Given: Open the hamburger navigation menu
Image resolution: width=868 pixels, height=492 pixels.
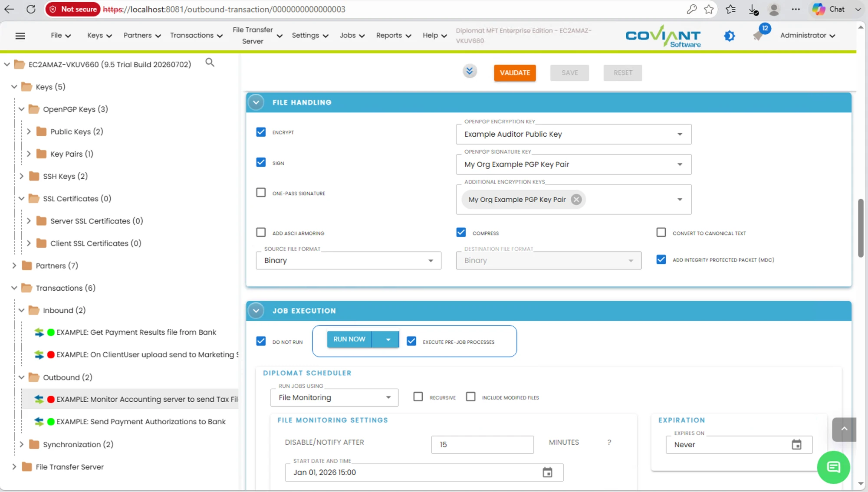Looking at the screenshot, I should tap(20, 36).
